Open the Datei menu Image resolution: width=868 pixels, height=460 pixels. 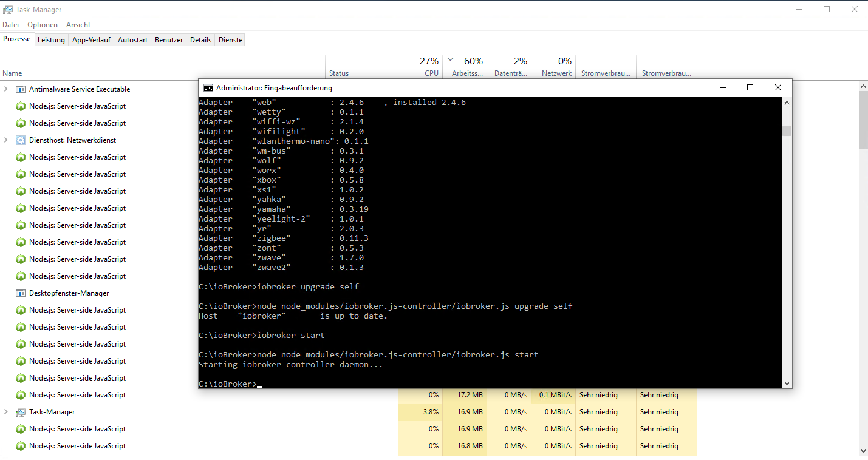[x=11, y=25]
